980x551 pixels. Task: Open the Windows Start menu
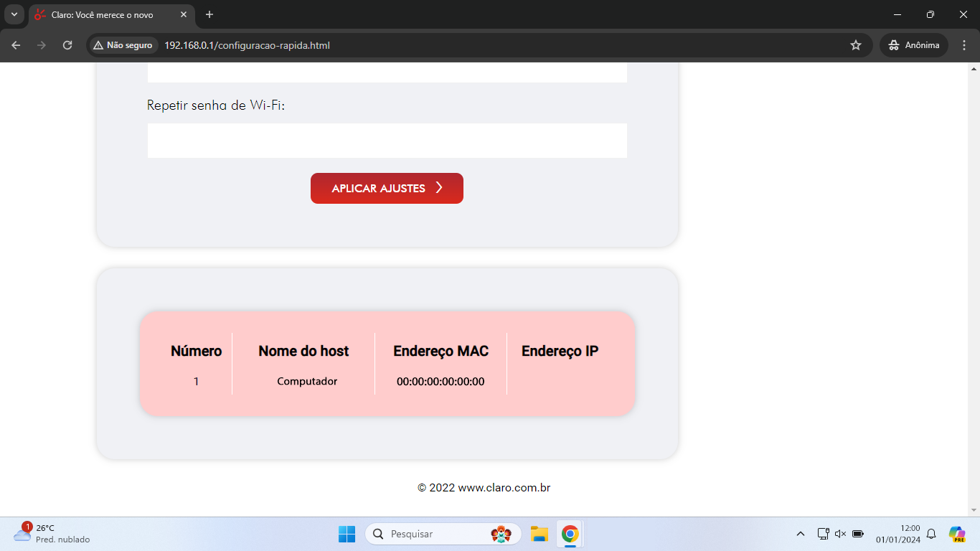click(347, 534)
